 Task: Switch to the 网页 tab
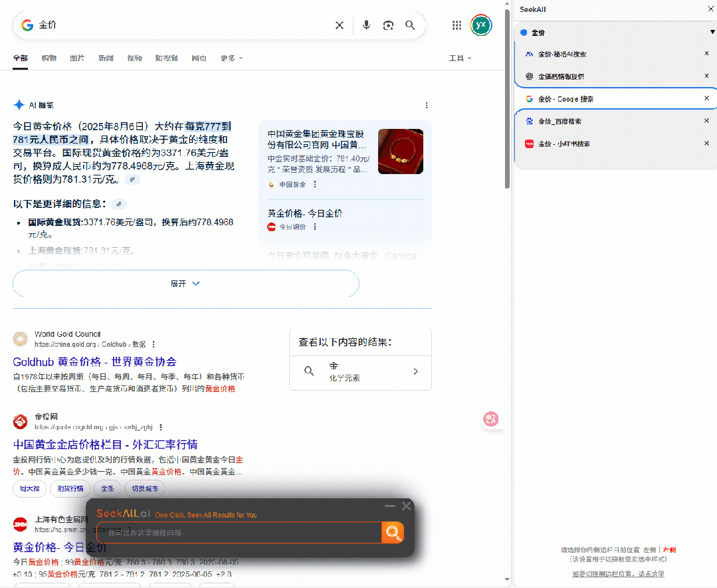click(199, 58)
